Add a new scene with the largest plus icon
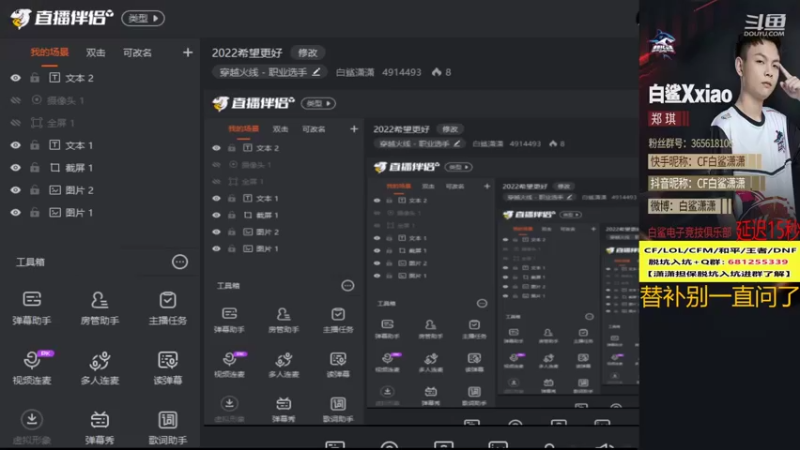800x450 pixels. [x=188, y=53]
